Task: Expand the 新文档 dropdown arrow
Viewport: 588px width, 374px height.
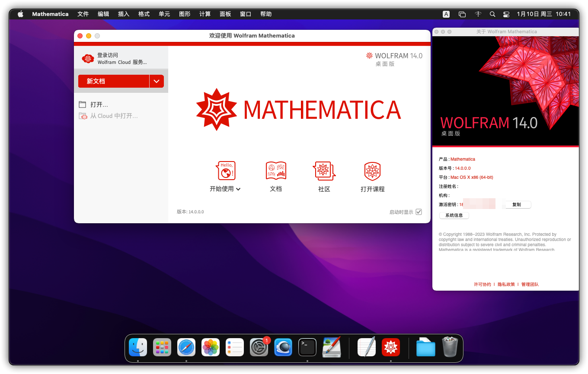Action: (x=157, y=81)
